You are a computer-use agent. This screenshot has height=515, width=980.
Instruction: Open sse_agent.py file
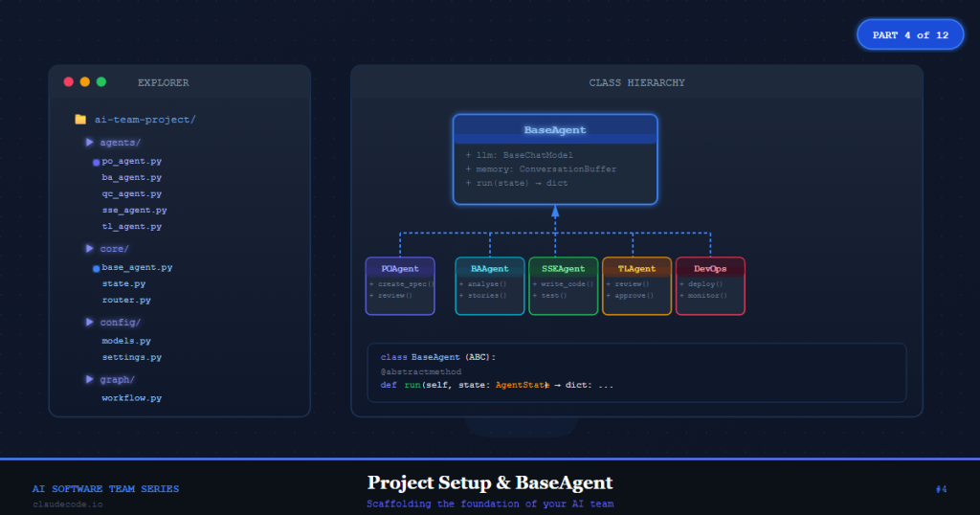(x=134, y=210)
